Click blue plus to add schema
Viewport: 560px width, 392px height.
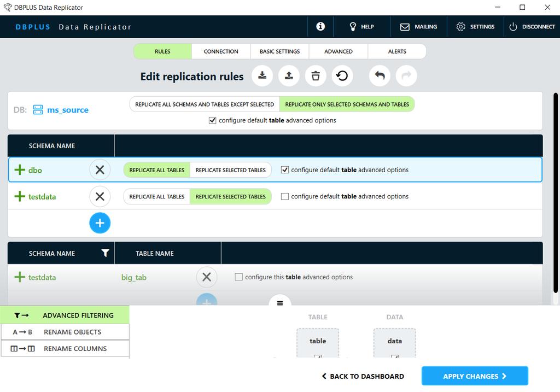[100, 223]
